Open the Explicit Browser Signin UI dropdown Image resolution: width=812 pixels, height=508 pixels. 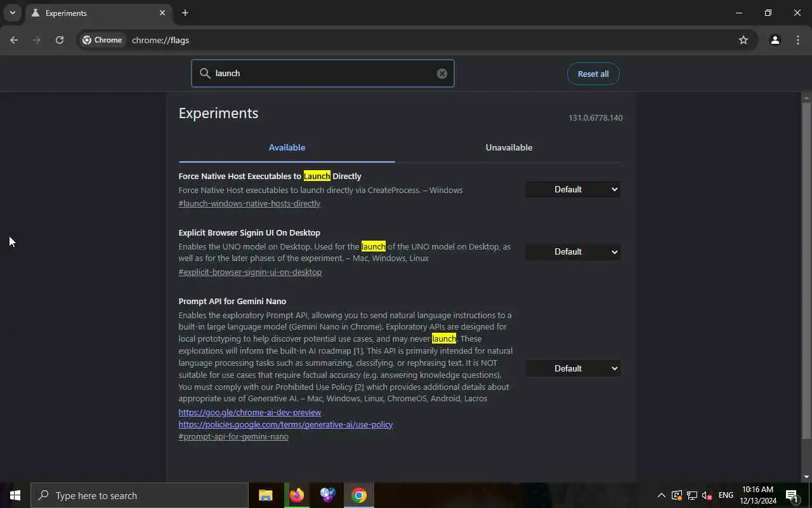click(572, 251)
